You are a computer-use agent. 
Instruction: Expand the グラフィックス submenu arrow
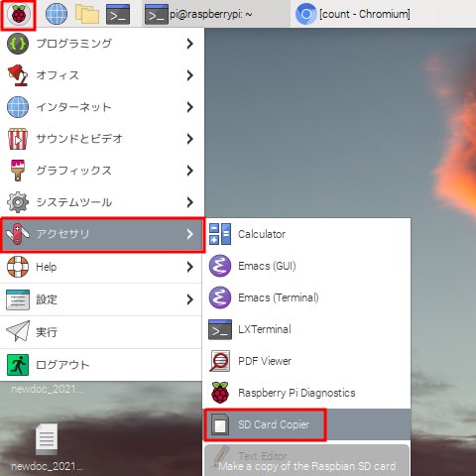click(189, 171)
